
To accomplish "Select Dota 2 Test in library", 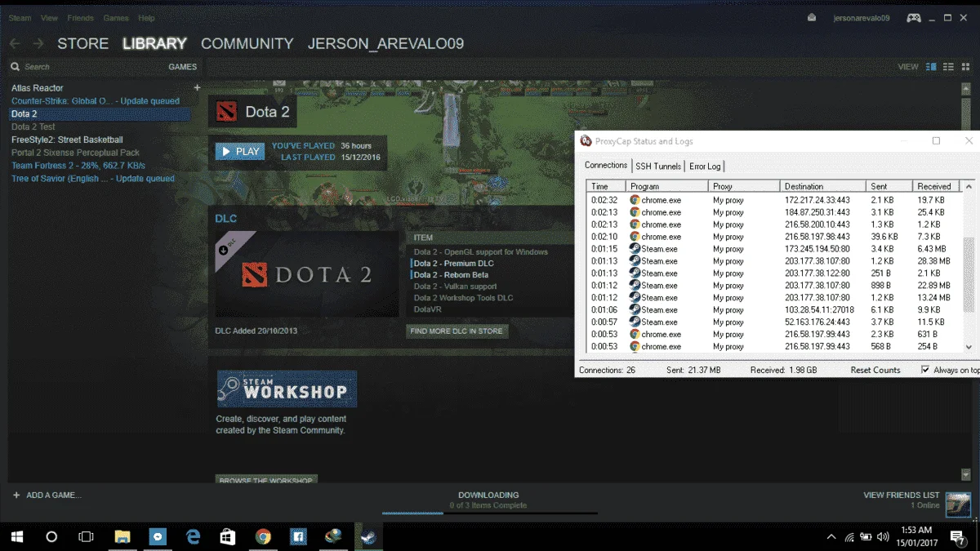I will [x=33, y=127].
